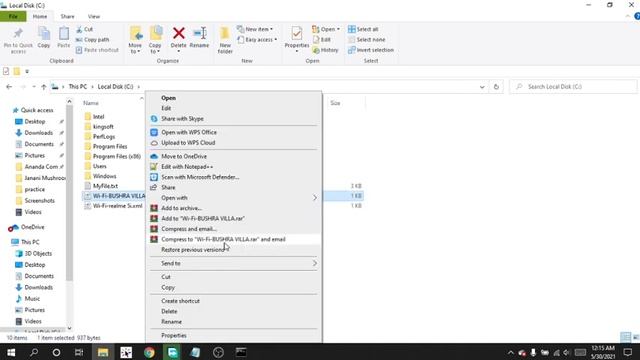This screenshot has width=640, height=360.
Task: Expand the ribbon Open dropdown
Action: pyautogui.click(x=326, y=29)
